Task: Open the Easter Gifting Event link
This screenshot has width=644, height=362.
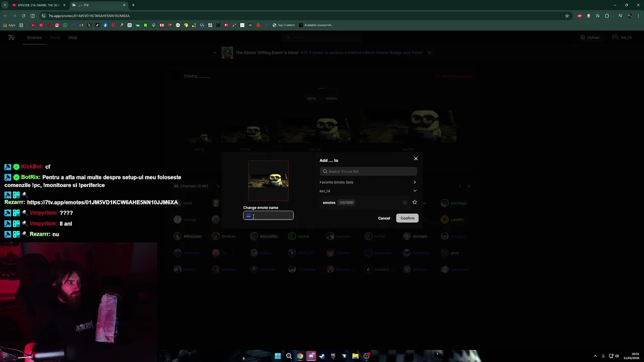Action: (361, 52)
